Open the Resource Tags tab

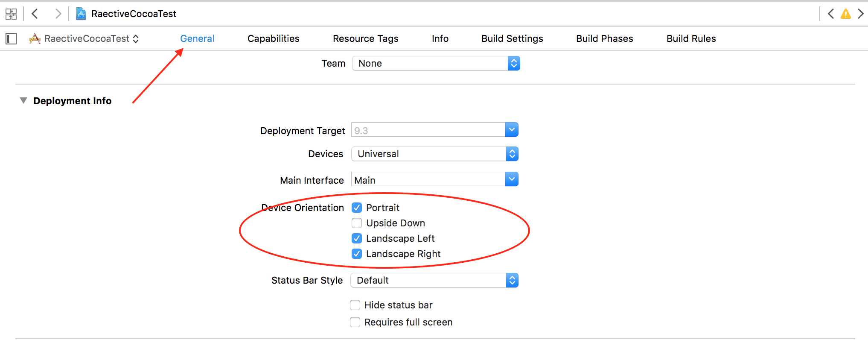coord(366,38)
